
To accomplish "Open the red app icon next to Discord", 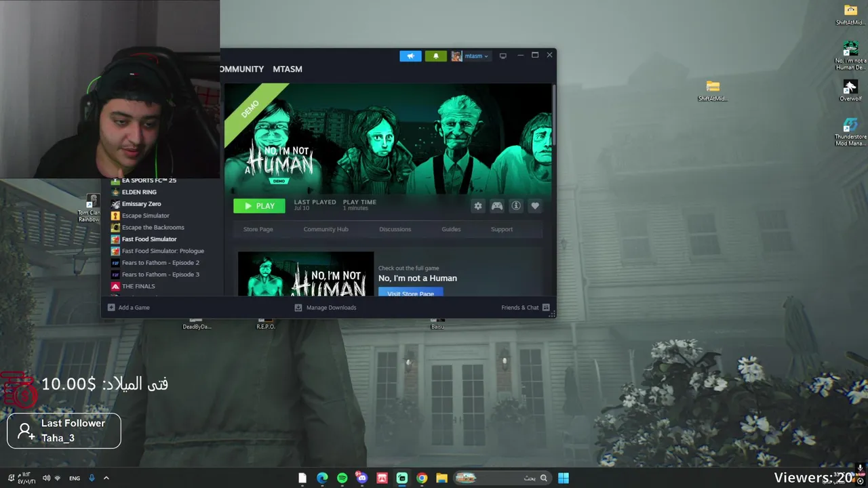I will [x=382, y=478].
